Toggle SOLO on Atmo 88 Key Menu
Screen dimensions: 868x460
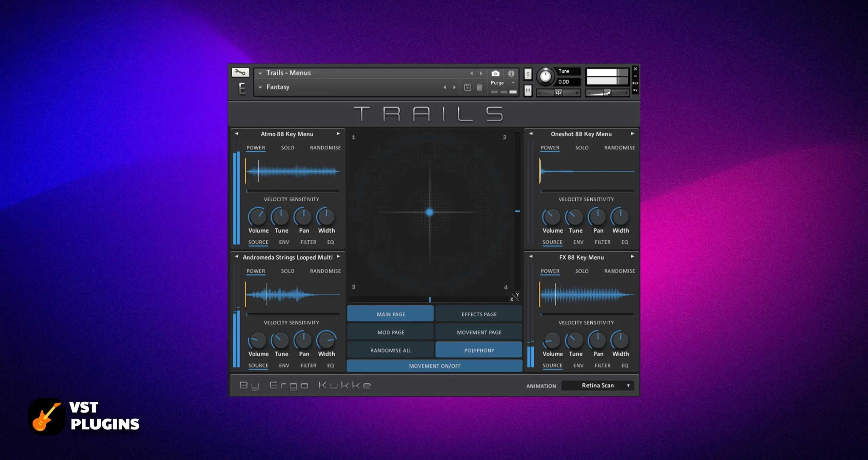point(288,148)
